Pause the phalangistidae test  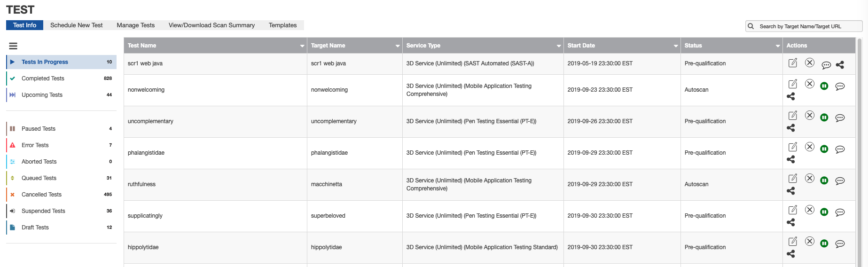[824, 149]
